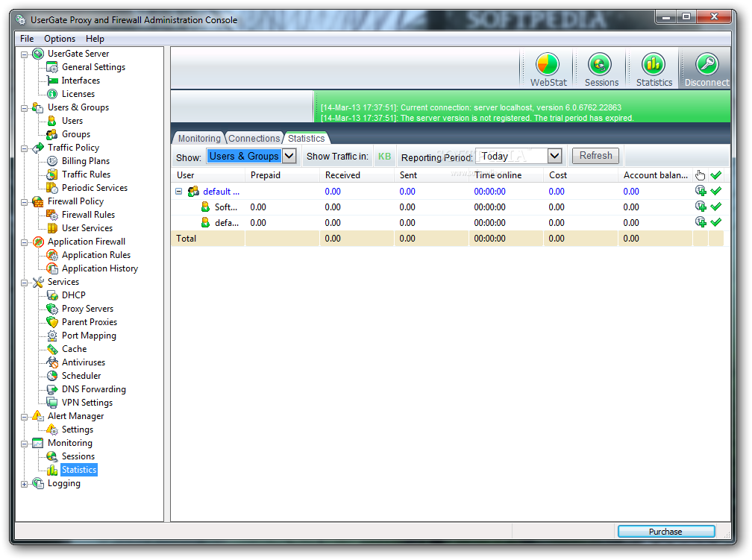Collapse the Users & Groups node
The image size is (752, 560).
25,108
